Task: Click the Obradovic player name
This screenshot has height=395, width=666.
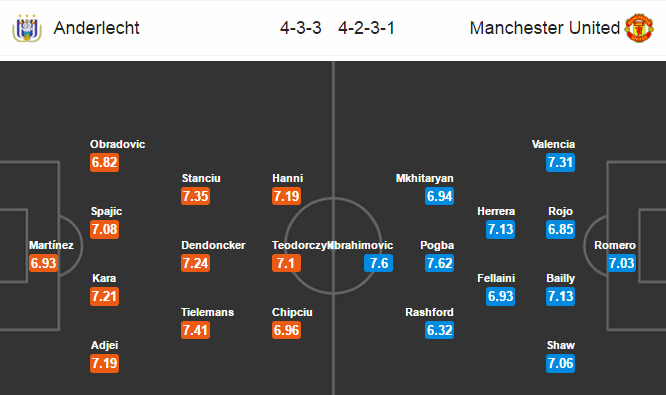Action: 118,144
